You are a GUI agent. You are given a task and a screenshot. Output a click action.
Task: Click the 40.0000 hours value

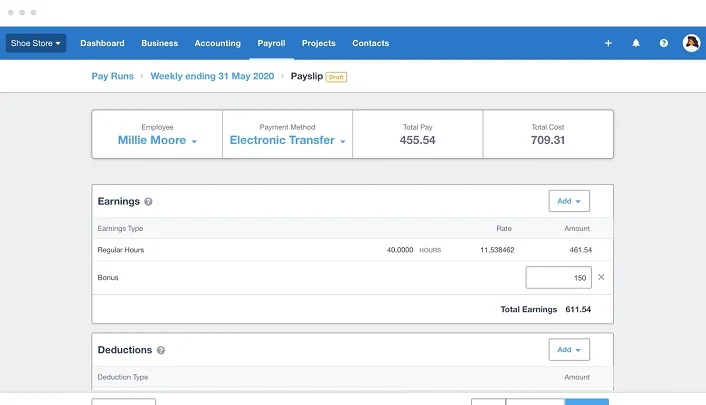pos(400,250)
